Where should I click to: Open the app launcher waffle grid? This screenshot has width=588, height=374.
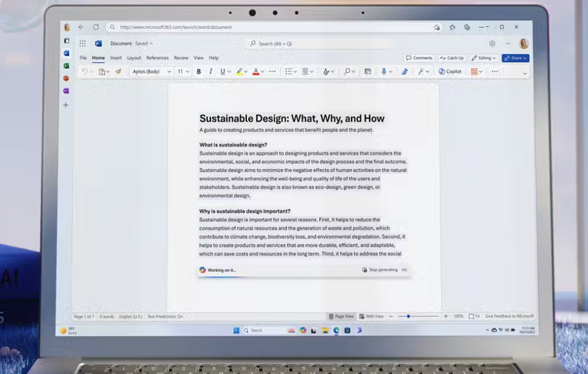(x=82, y=44)
